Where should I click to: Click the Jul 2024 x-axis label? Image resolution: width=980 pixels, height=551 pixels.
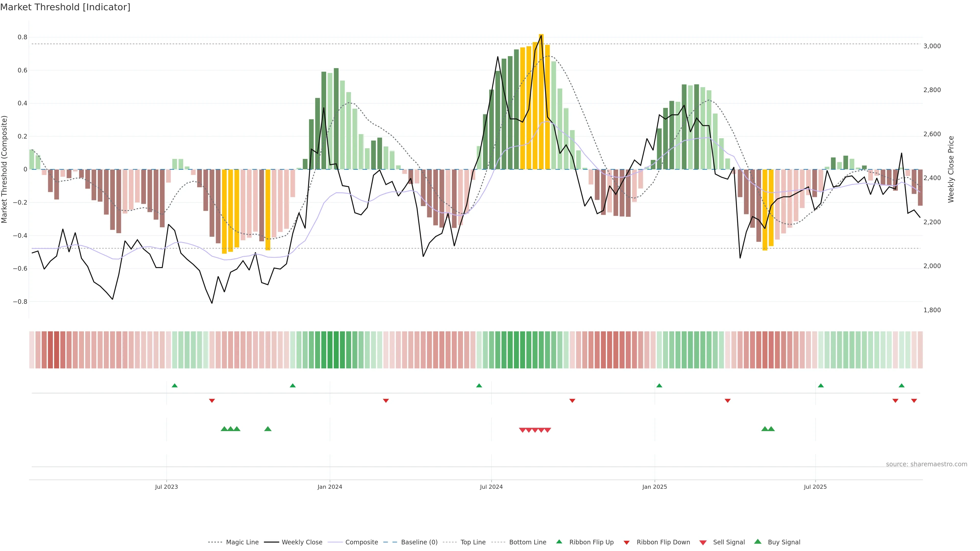coord(491,487)
